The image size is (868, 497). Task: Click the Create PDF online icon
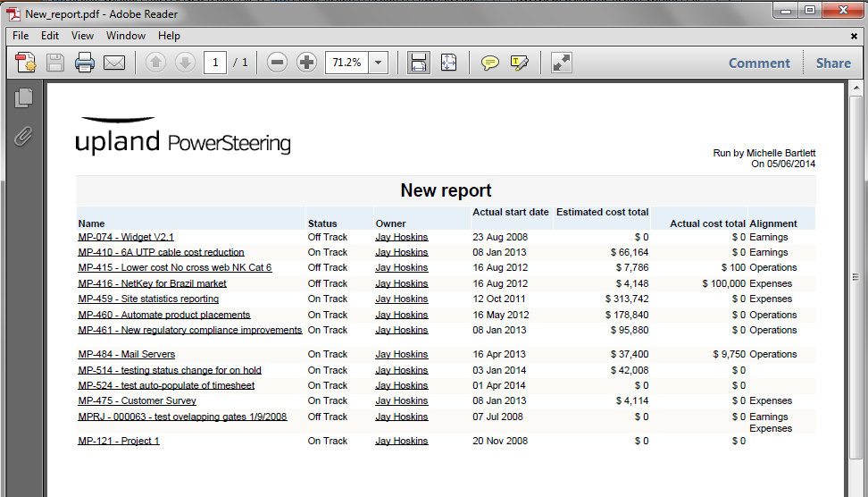26,63
